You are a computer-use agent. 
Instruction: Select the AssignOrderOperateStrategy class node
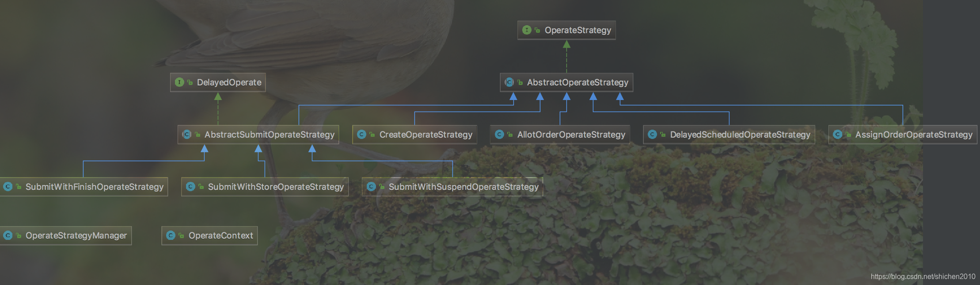click(903, 135)
